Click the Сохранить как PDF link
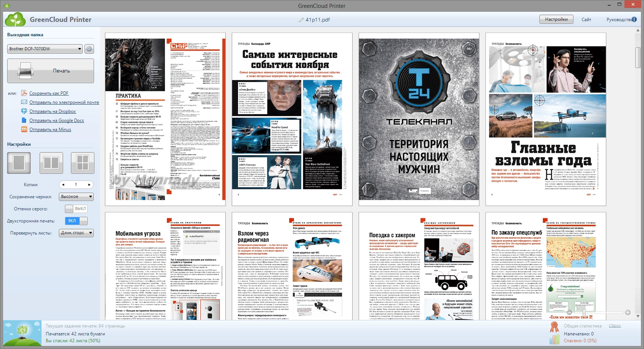Image resolution: width=644 pixels, height=349 pixels. pyautogui.click(x=49, y=93)
